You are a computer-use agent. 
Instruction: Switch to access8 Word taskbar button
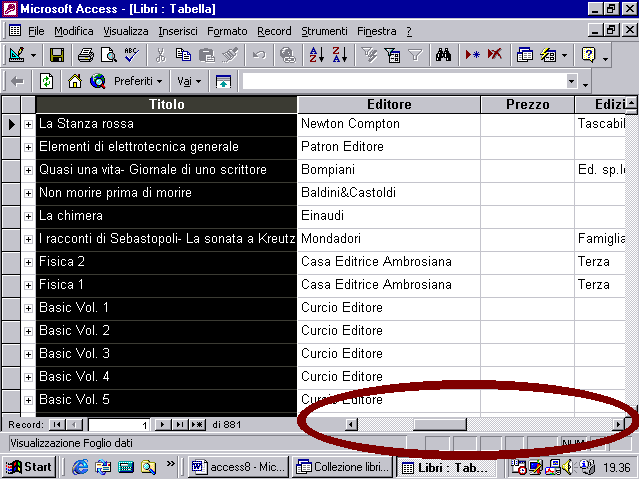(x=239, y=467)
